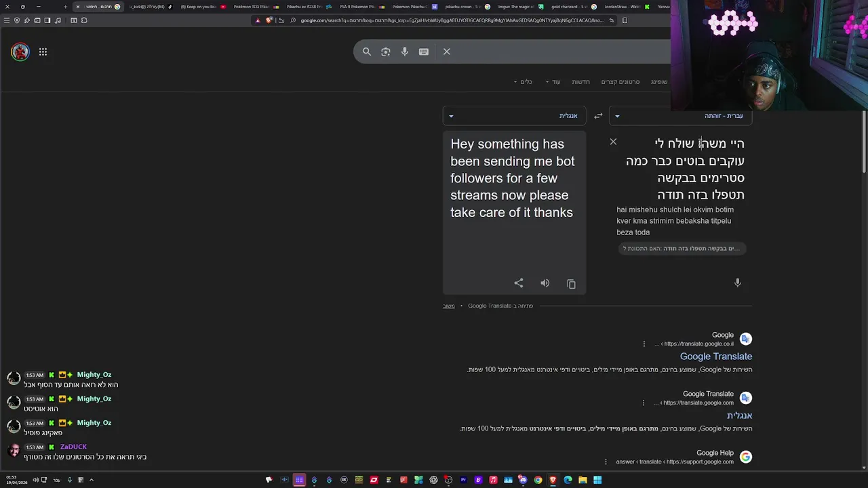Click Mighty_Oz's chat message הוא אוטיסט
Screen dimensions: 868x488
41,409
